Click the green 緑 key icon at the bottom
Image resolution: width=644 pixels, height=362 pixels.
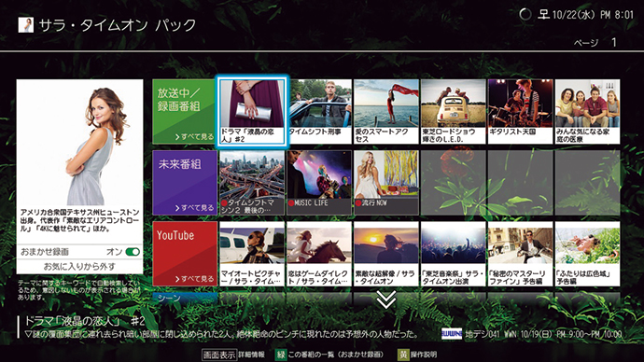pyautogui.click(x=281, y=355)
